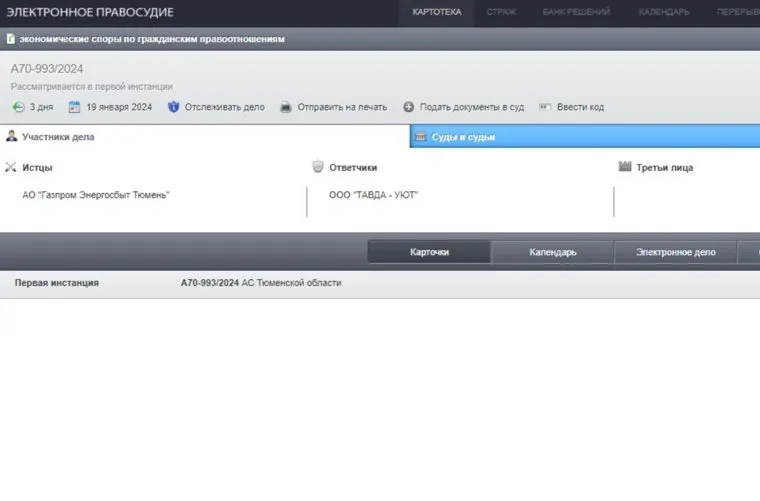Go to the СТРАЖ section

coord(501,12)
